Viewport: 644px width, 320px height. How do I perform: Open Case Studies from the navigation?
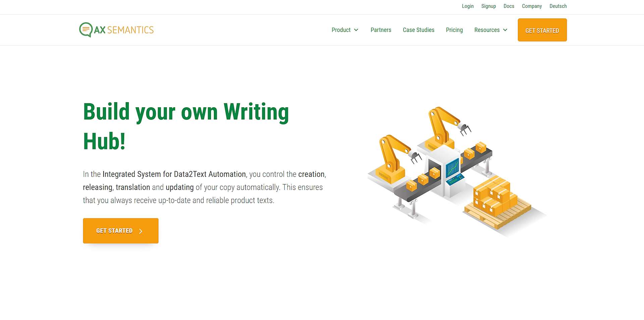[418, 30]
